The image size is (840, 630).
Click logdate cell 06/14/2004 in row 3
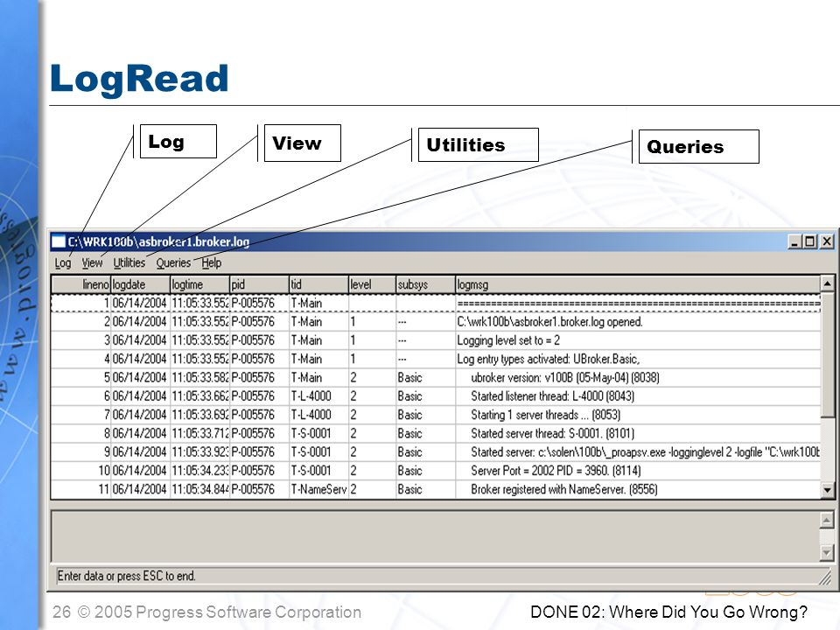[x=140, y=340]
